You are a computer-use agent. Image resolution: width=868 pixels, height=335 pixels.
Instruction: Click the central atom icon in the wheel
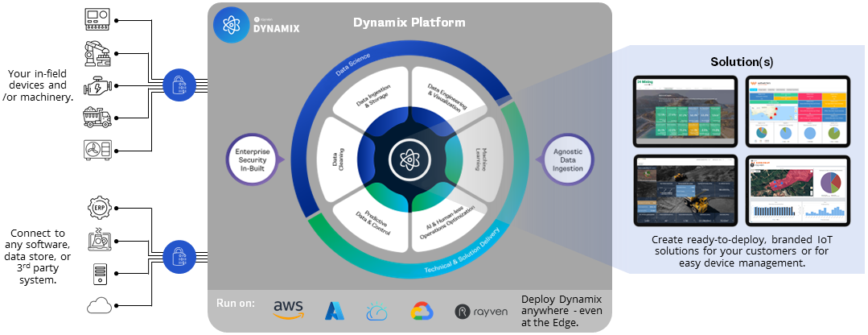click(x=408, y=159)
